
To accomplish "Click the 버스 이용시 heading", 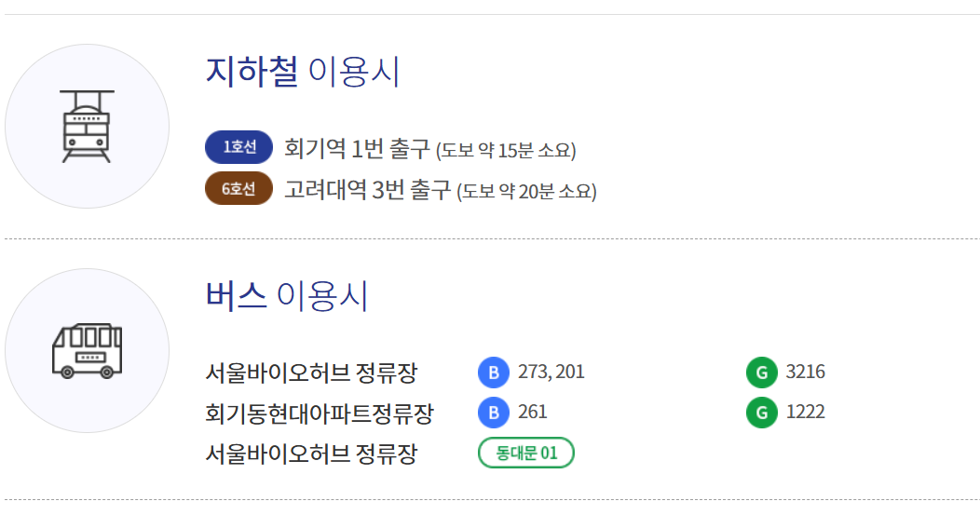I will 287,295.
